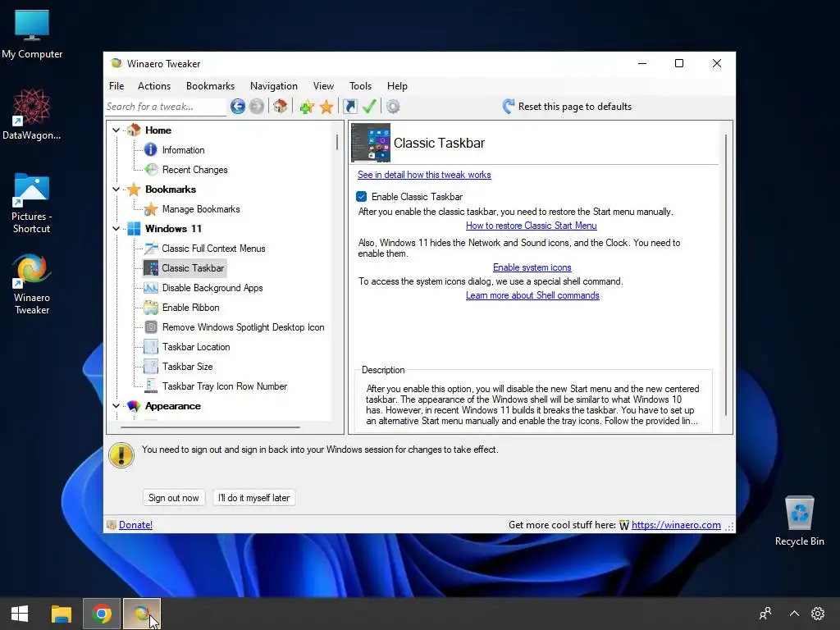Click the Winaero Tweaker taskbar button

pos(142,614)
